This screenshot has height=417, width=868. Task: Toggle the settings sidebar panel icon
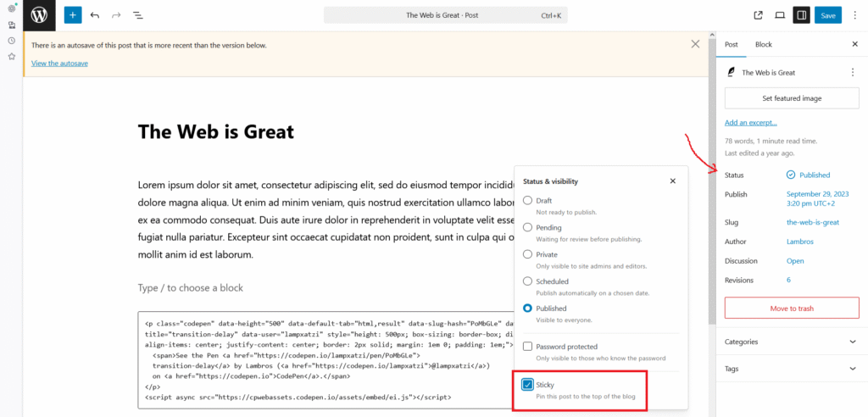click(x=801, y=15)
